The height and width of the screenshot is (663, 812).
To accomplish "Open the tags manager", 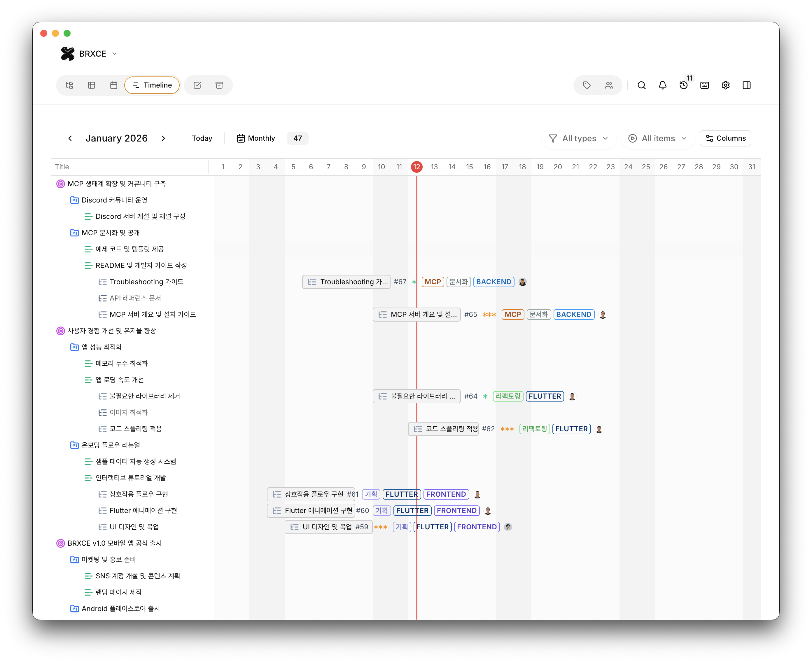I will tap(587, 85).
